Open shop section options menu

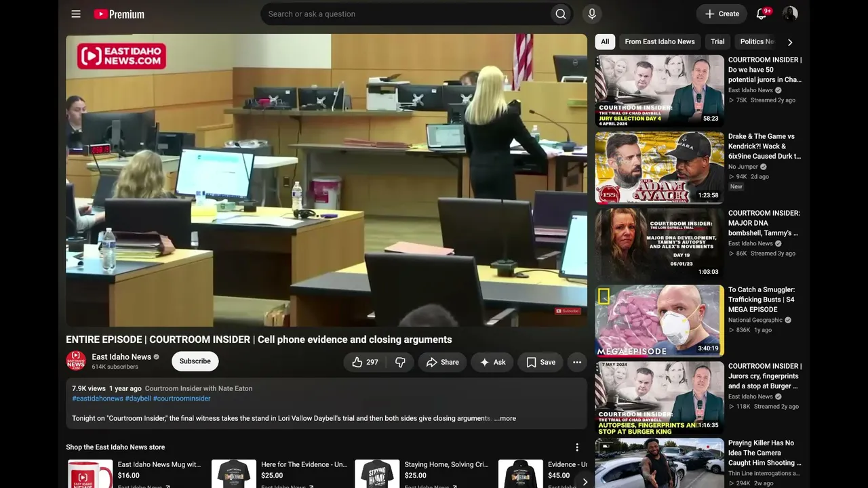(x=577, y=447)
